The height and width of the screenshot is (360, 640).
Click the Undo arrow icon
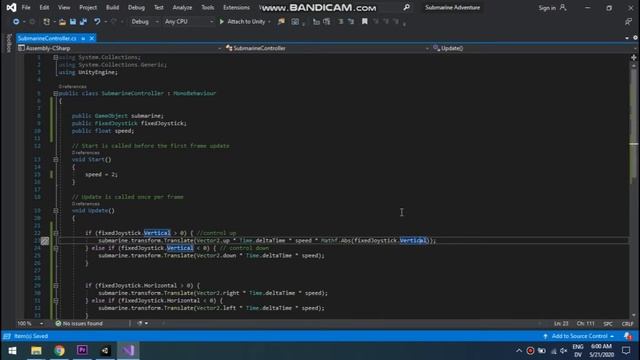97,22
